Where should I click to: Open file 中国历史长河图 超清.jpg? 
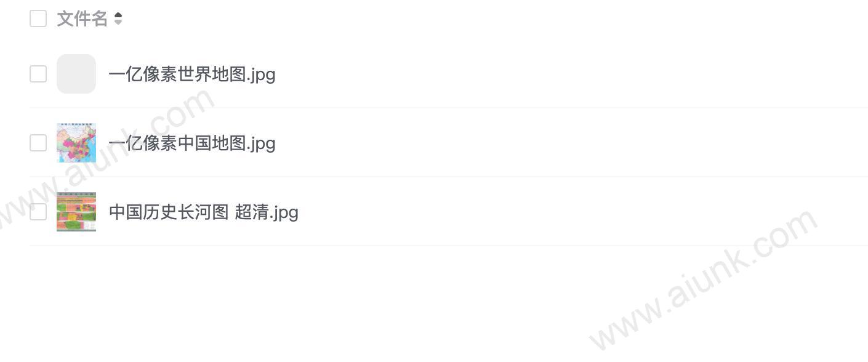coord(204,212)
